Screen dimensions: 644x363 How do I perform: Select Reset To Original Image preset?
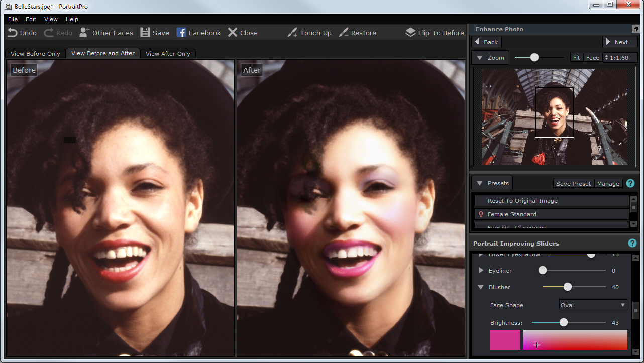(x=552, y=201)
